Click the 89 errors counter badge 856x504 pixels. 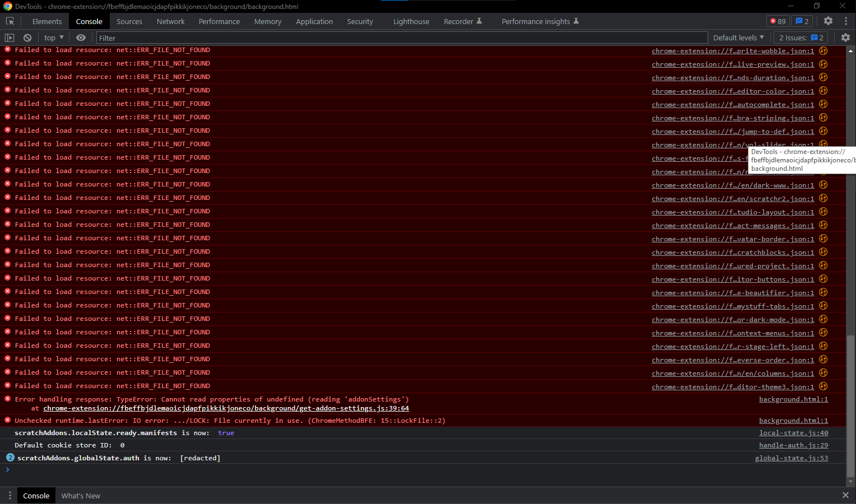tap(777, 20)
